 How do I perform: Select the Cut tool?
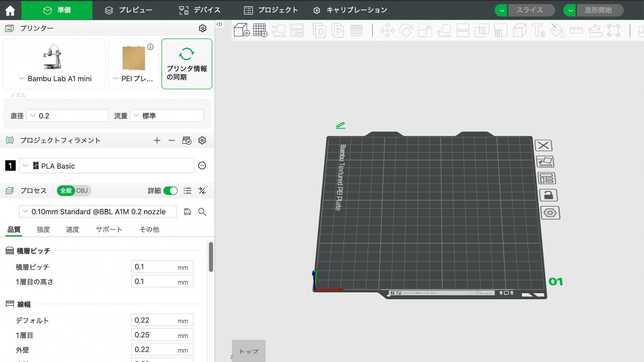point(463,31)
